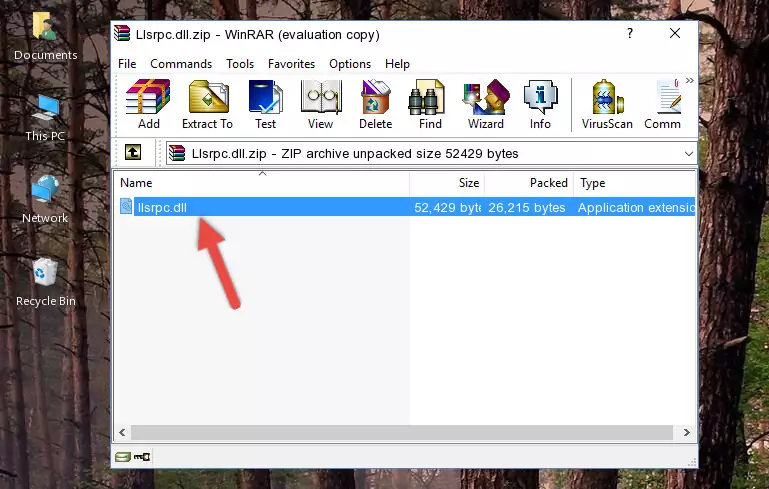Click the key password icon in status bar

tap(142, 457)
